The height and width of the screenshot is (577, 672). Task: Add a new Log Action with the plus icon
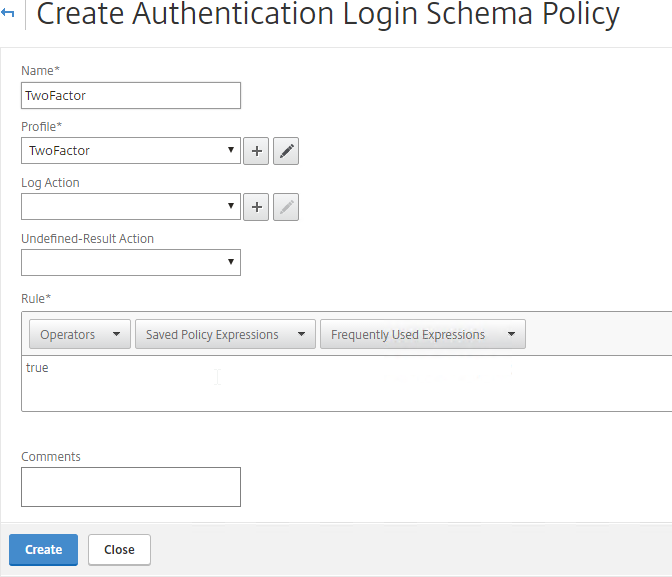[256, 207]
